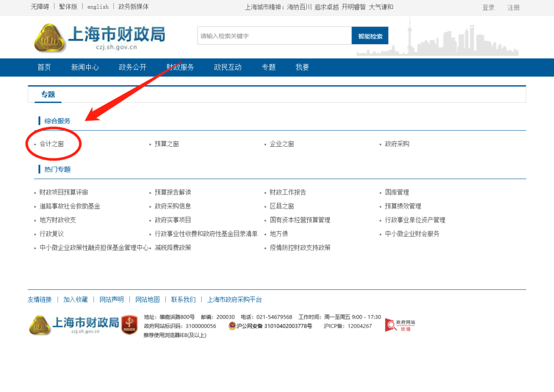Open 财政项目预算评审 topic
This screenshot has height=392, width=554.
64,192
